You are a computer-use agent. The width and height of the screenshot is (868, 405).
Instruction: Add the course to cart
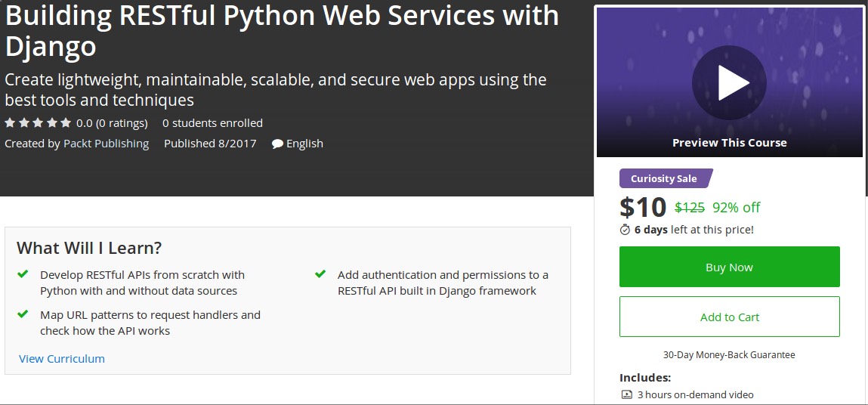[x=729, y=317]
